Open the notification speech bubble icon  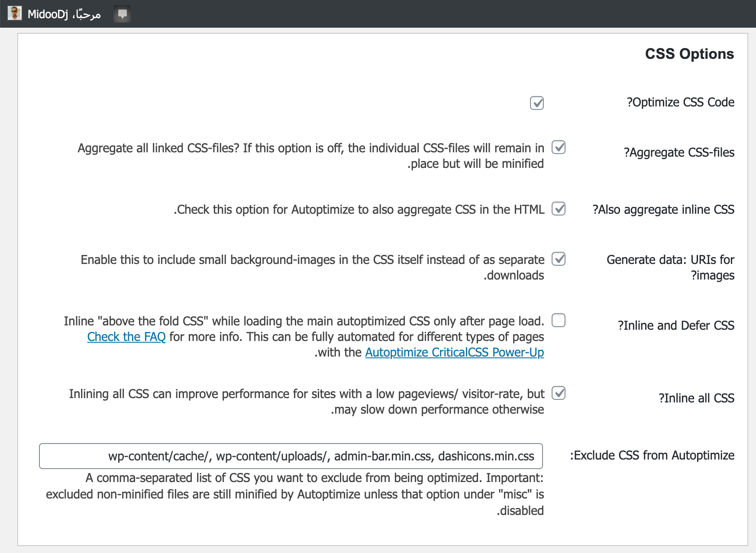pyautogui.click(x=122, y=14)
